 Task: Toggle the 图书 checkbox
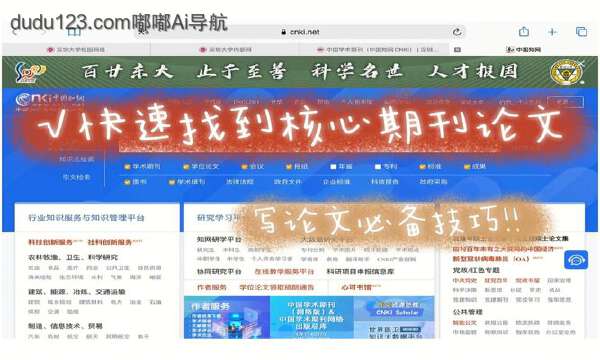127,182
